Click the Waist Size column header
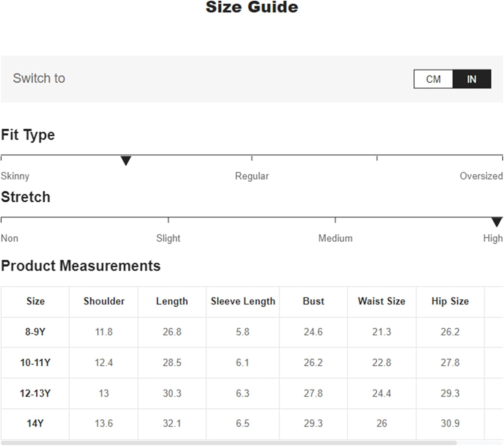 (x=381, y=301)
